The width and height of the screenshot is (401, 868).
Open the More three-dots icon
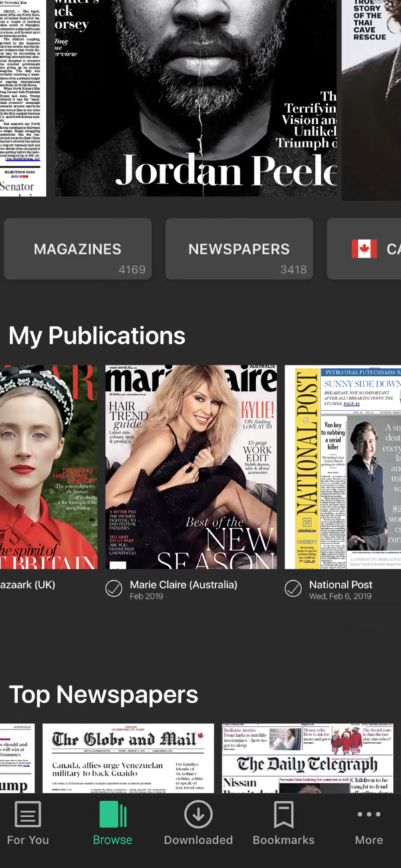tap(369, 815)
